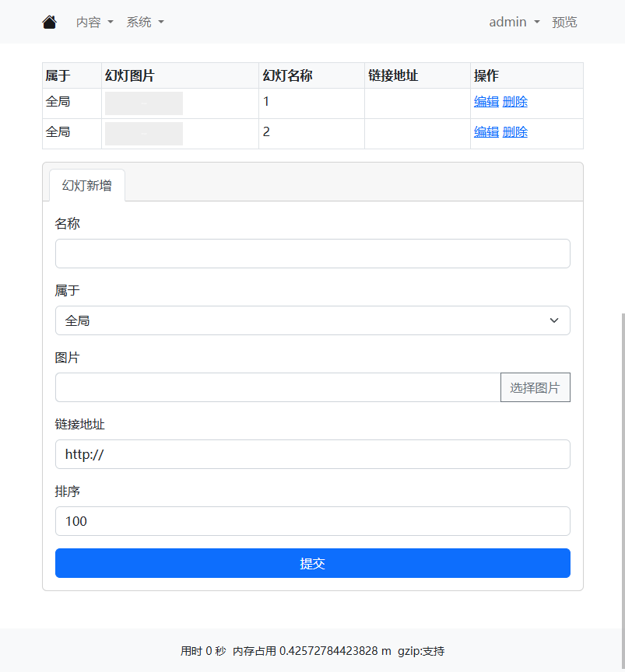Focus the 排序 field showing 100
The height and width of the screenshot is (672, 625).
(x=313, y=521)
